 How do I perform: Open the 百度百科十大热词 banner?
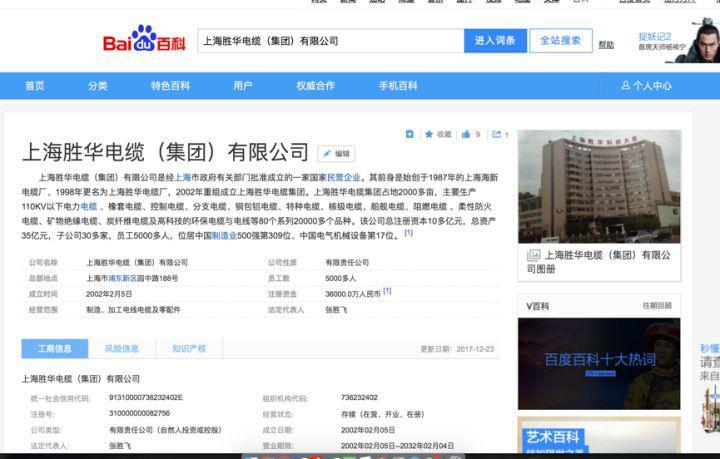[599, 364]
